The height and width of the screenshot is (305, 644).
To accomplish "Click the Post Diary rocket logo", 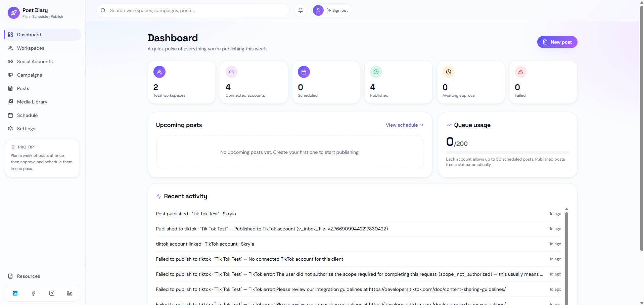I will click(x=14, y=13).
